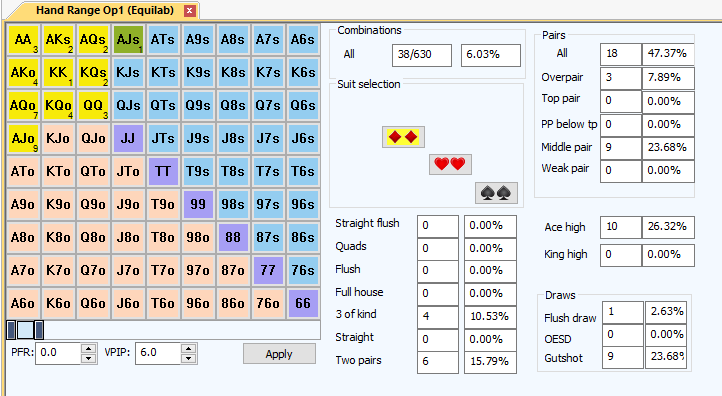Select the 66 pocket pair cell

303,303
